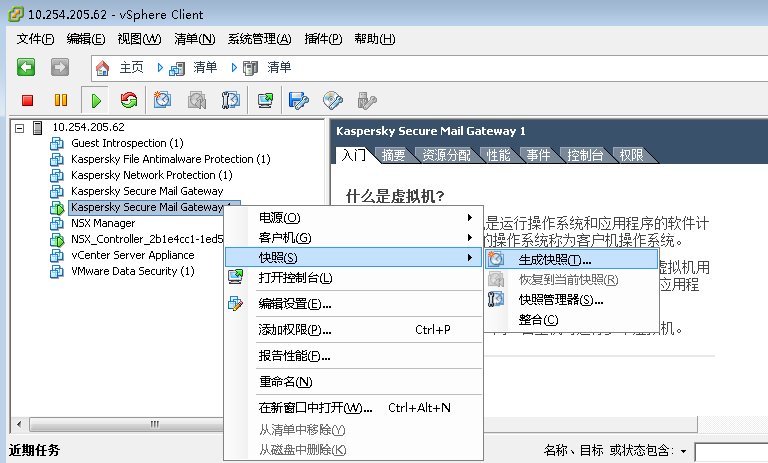Switch to the 摘要 tab
The height and width of the screenshot is (463, 768).
click(x=393, y=155)
